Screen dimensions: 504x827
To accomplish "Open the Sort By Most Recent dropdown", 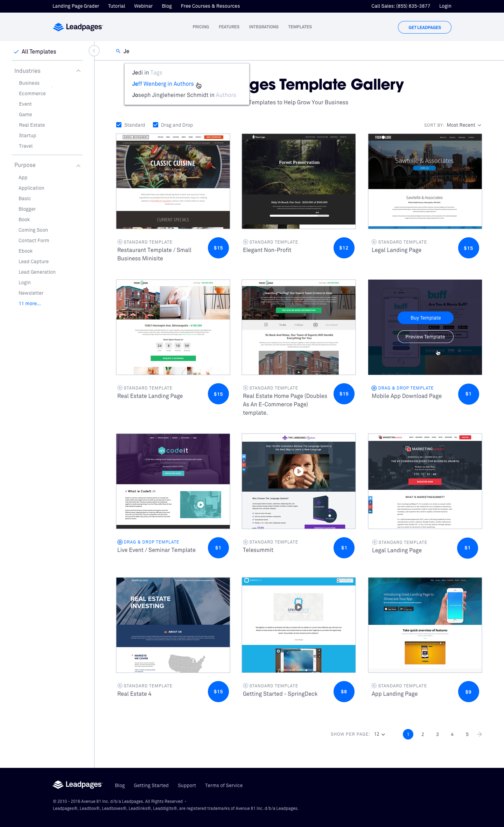I will [464, 125].
